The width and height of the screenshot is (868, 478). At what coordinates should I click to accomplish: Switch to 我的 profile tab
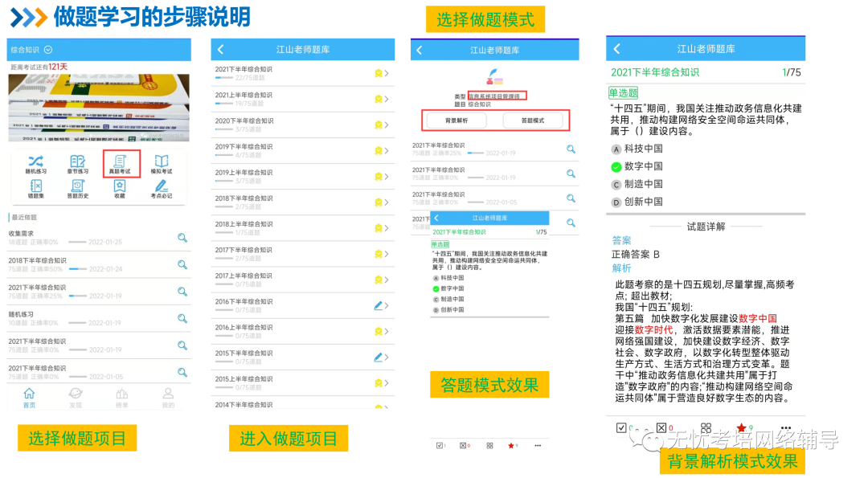tap(168, 398)
